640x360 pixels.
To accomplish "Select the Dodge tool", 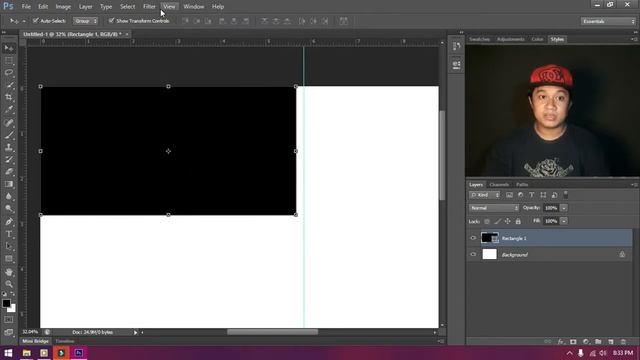I will [x=9, y=209].
